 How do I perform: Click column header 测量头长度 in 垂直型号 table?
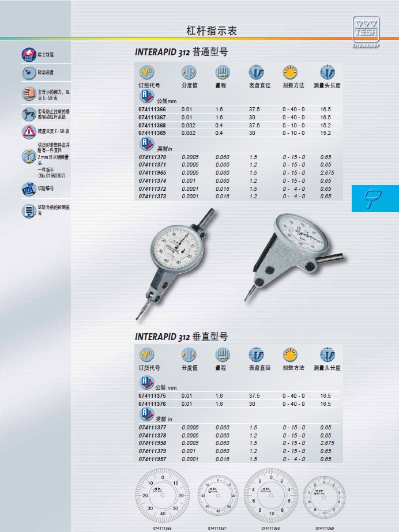pos(327,368)
